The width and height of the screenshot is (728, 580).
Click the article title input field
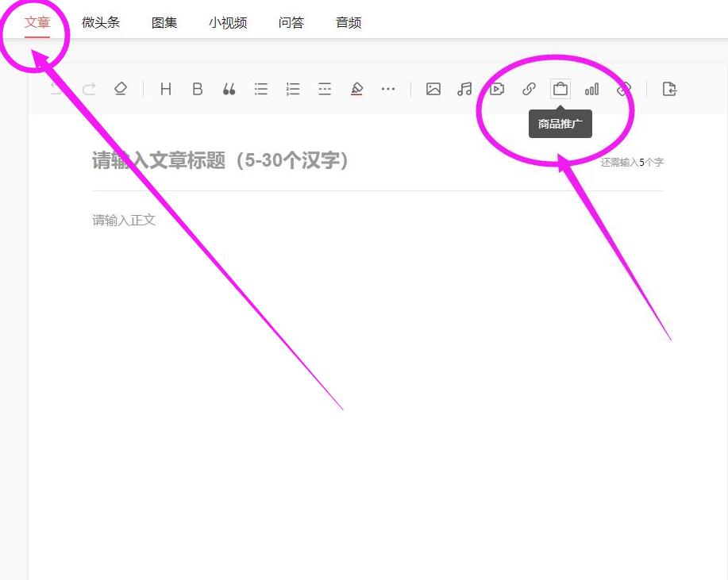377,160
